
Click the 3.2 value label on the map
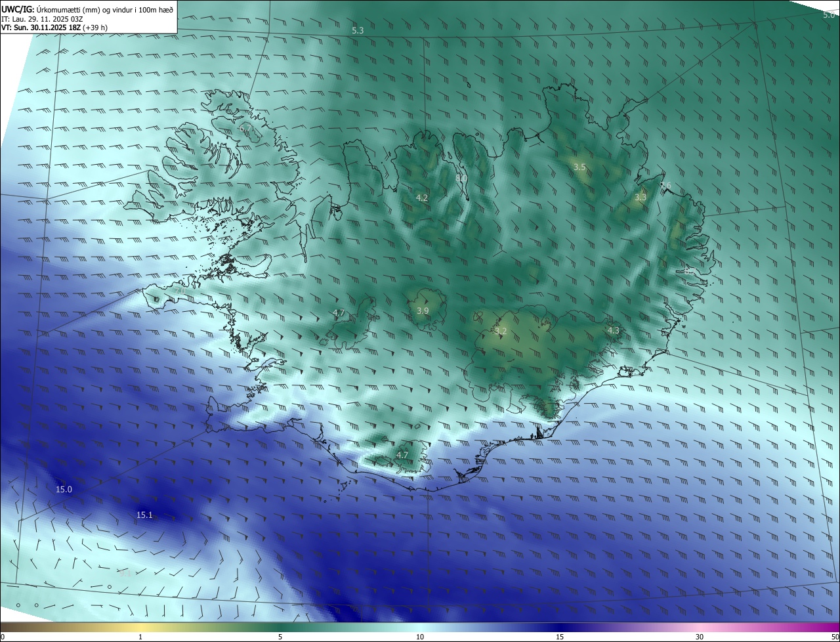tap(501, 332)
